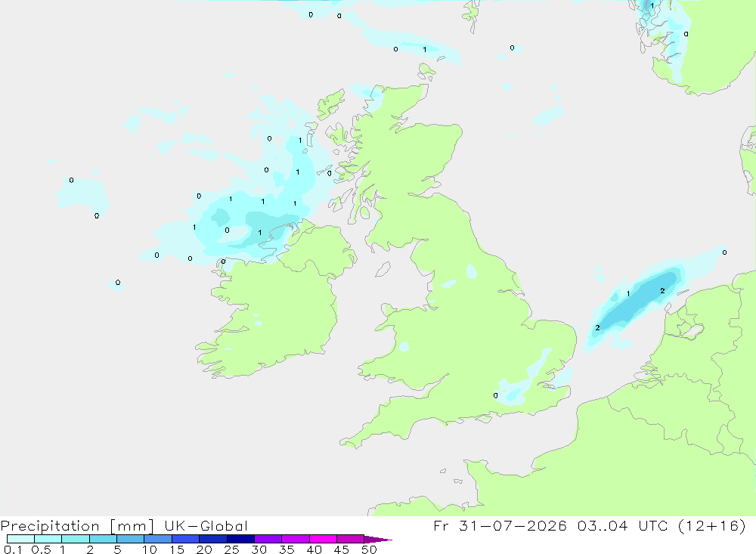
Task: Choose the sky-blue 2–5 mm legend swatch
Action: point(103,539)
